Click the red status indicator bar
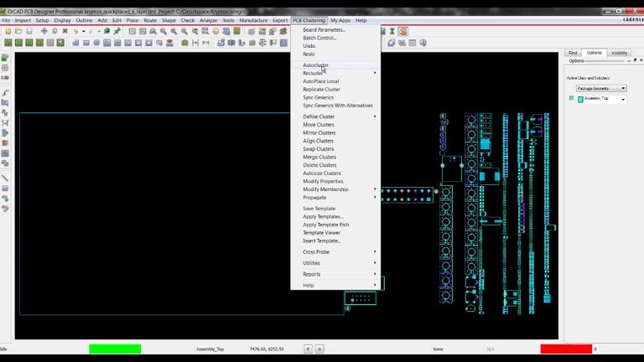The image size is (644, 362). coord(566,349)
